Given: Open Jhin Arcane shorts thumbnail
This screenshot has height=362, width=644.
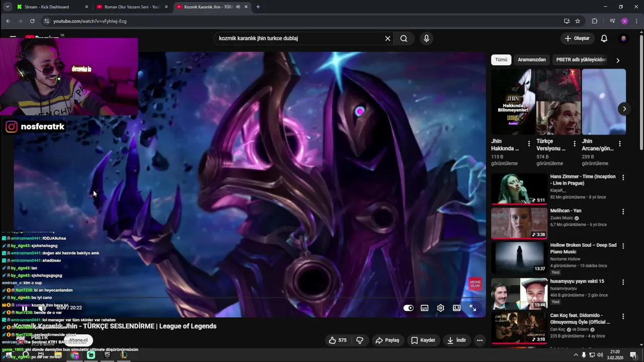Looking at the screenshot, I should pos(604,102).
